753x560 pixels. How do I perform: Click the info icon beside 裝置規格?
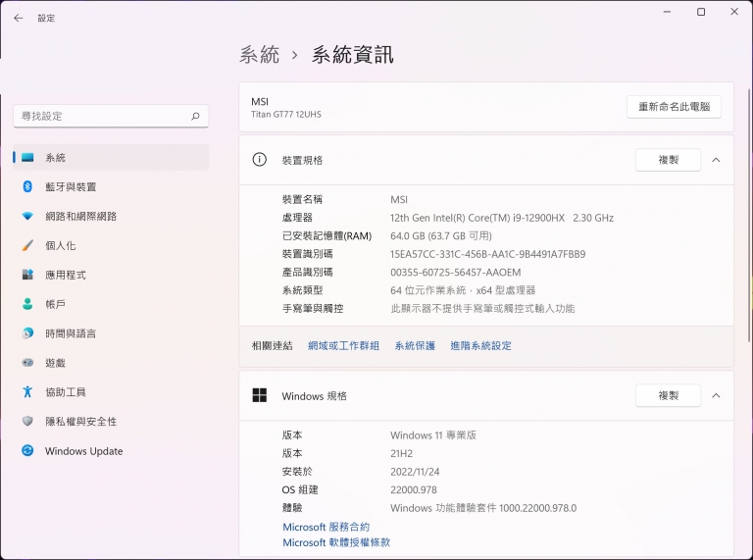(259, 160)
